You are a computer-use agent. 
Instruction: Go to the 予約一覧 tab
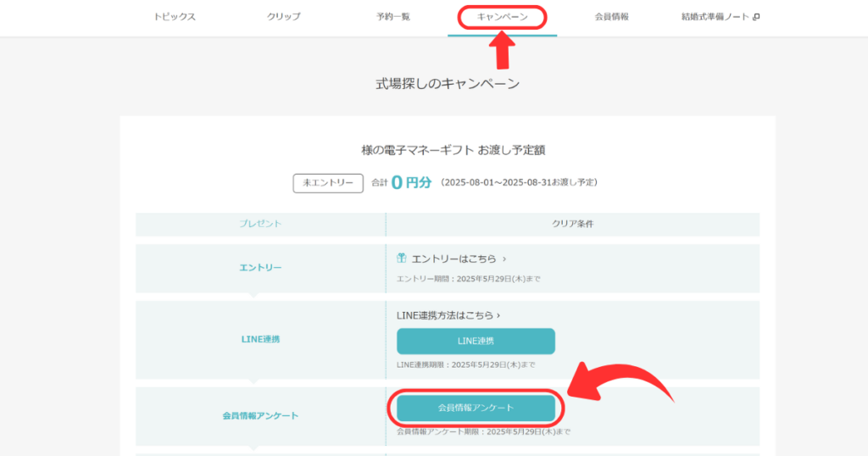[393, 17]
